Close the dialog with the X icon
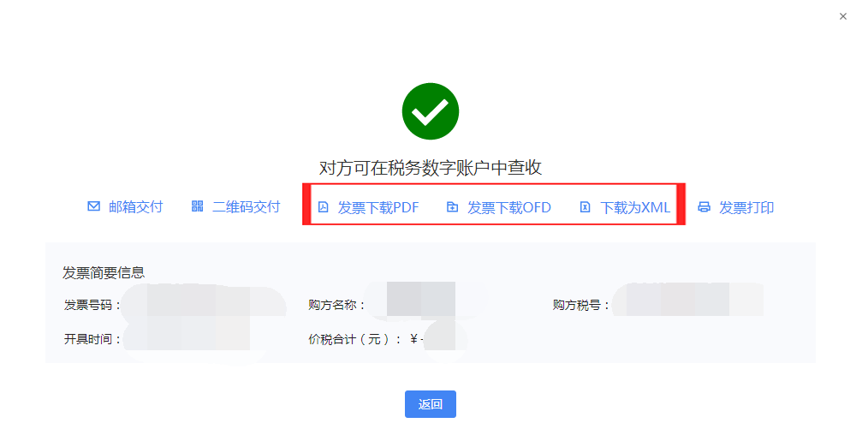The width and height of the screenshot is (868, 435). tap(843, 16)
